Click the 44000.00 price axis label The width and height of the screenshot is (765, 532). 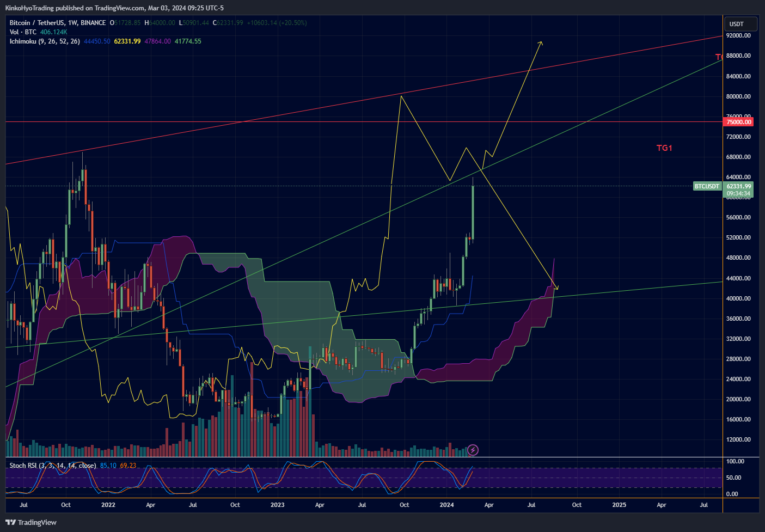tap(739, 278)
